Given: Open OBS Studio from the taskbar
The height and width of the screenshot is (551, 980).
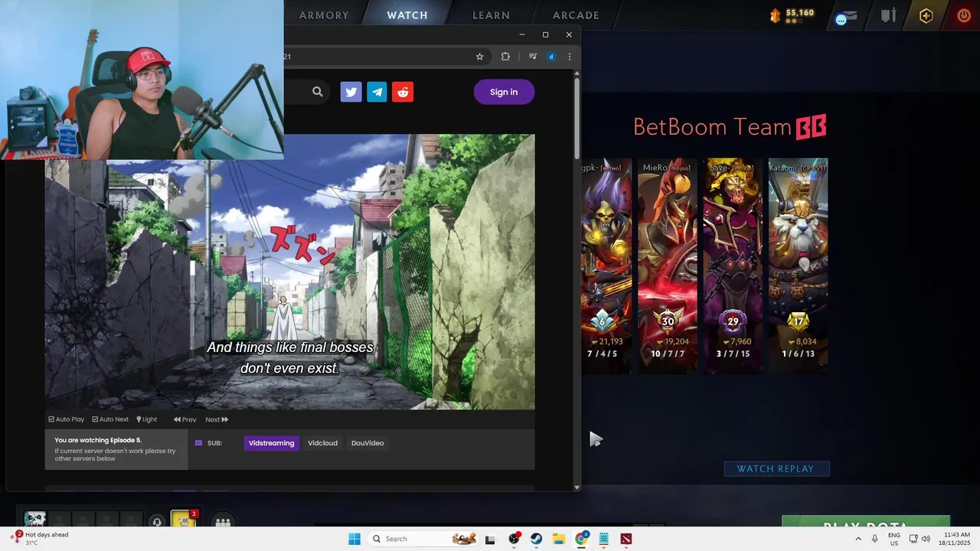Looking at the screenshot, I should (514, 539).
